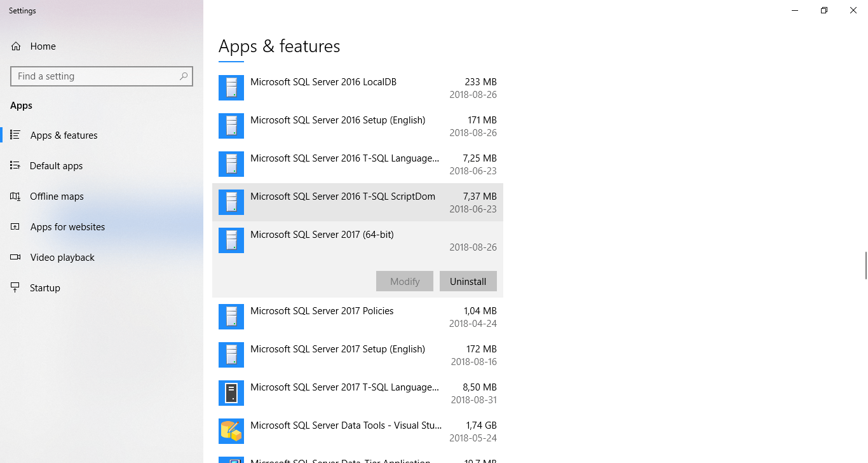
Task: Click the Microsoft SQL Server 2017 (64-bit) icon
Action: coord(231,240)
